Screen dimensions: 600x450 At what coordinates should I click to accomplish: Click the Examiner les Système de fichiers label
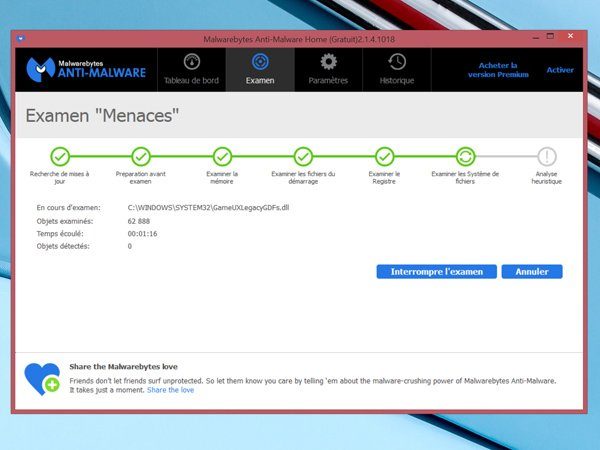(465, 178)
